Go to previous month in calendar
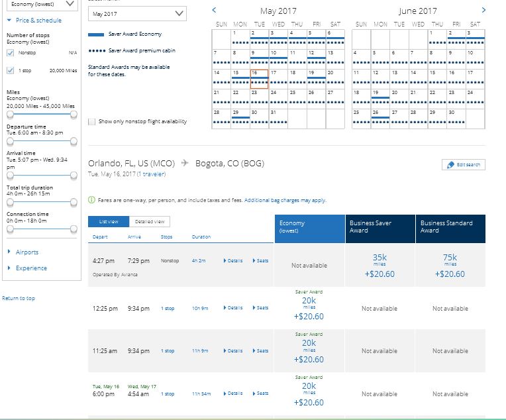This screenshot has width=506, height=420. (x=214, y=10)
